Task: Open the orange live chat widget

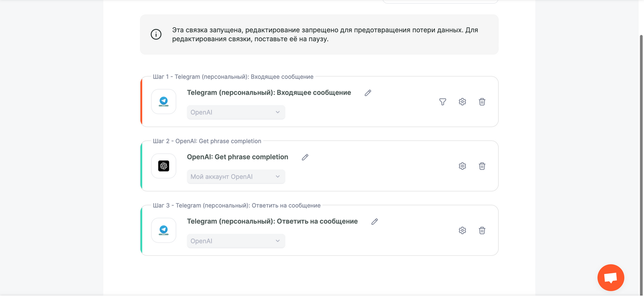Action: [x=610, y=278]
